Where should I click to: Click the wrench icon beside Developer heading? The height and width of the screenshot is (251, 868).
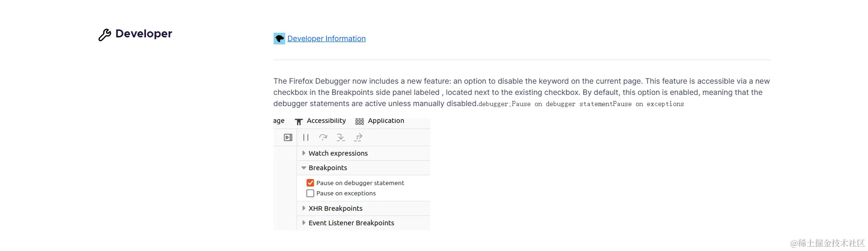coord(104,35)
